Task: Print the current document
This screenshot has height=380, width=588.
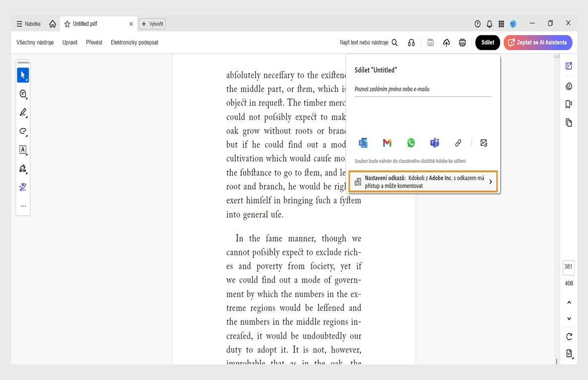Action: click(462, 43)
